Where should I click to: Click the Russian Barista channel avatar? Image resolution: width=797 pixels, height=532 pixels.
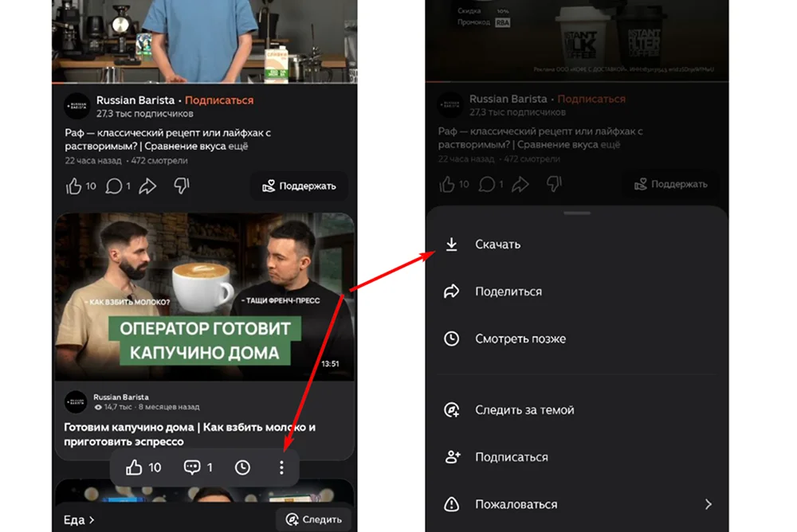pos(75,102)
